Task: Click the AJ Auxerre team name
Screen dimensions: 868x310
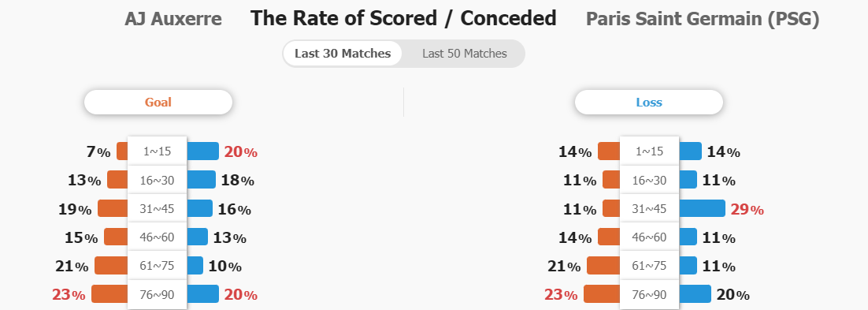Action: 172,19
